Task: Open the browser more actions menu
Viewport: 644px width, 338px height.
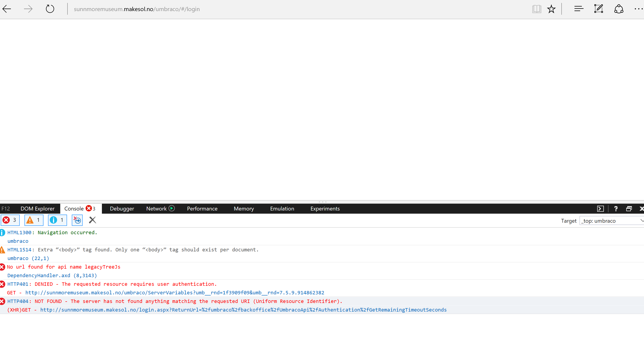Action: 638,9
